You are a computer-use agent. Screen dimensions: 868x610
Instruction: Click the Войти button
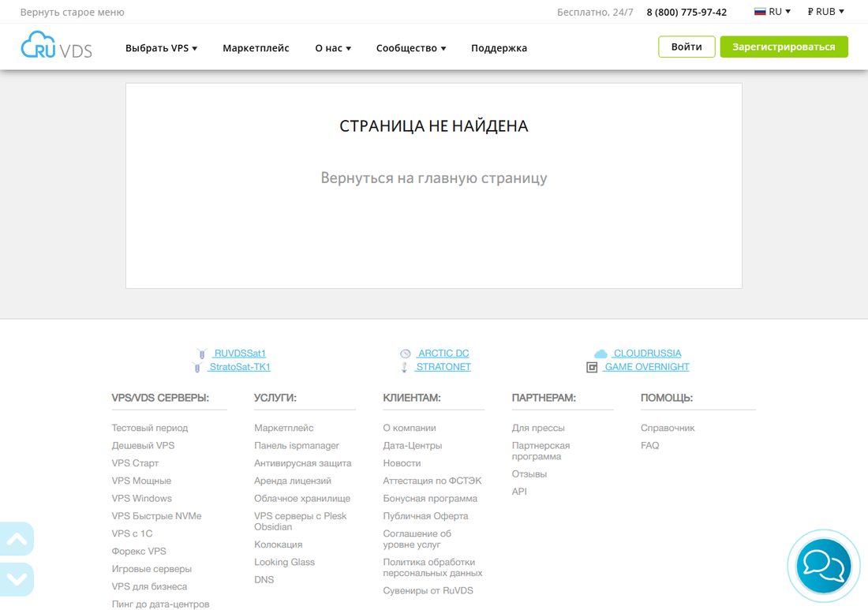(687, 47)
